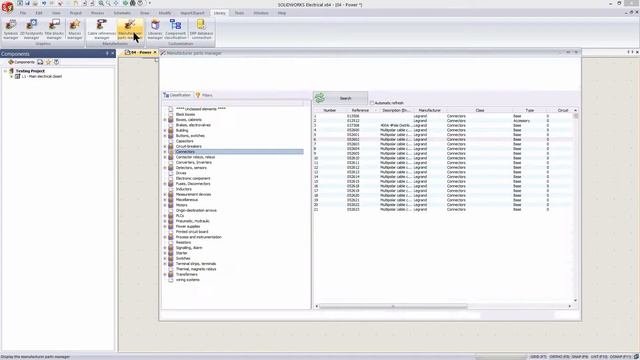The width and height of the screenshot is (640, 360).
Task: Close the 04 - Power tab
Action: tap(155, 53)
